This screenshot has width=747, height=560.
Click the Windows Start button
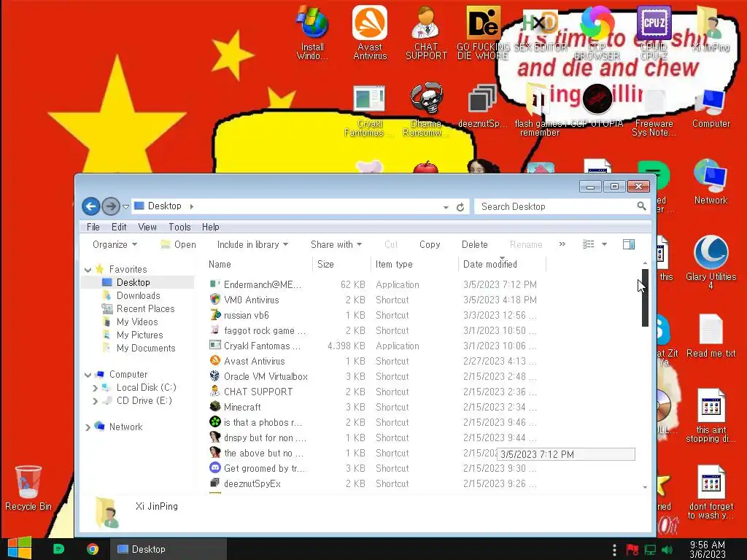20,548
